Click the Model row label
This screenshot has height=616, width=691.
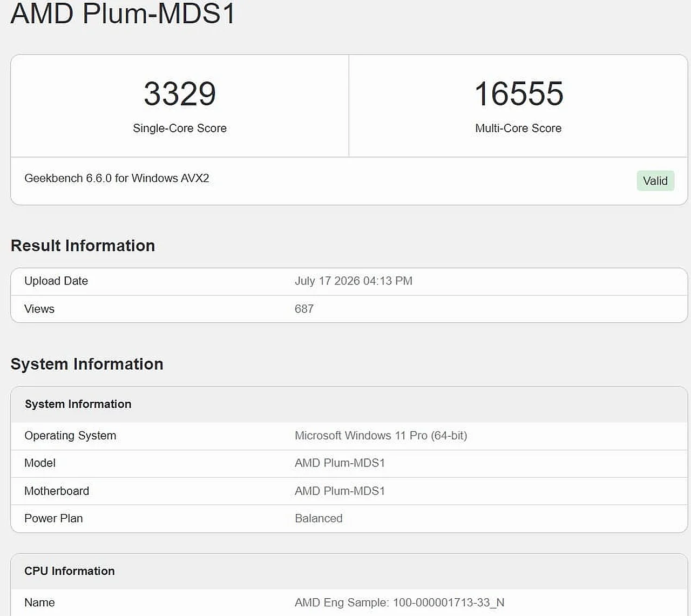point(40,463)
